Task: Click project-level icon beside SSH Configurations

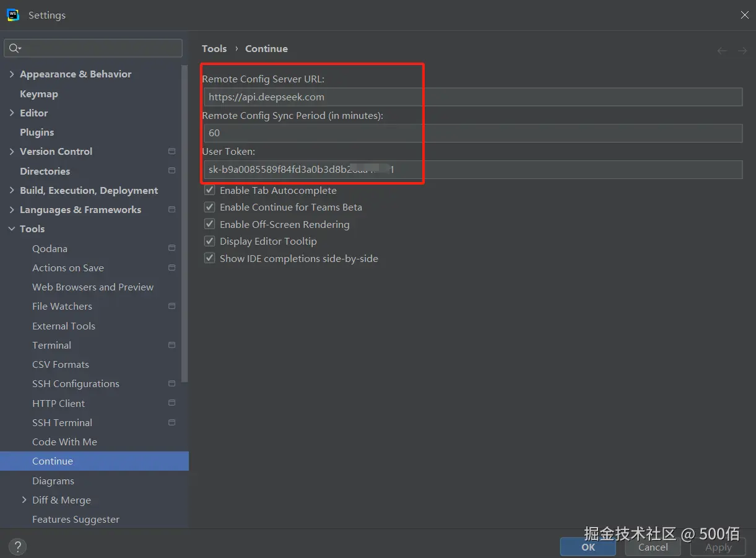Action: coord(172,383)
